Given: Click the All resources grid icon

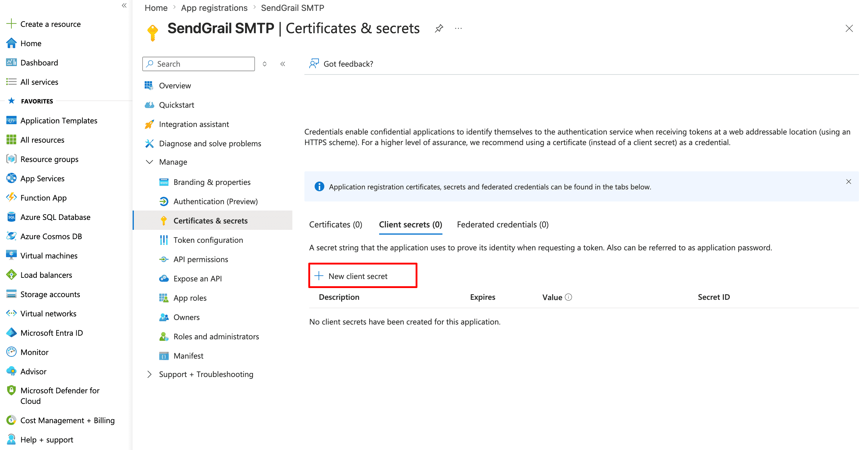Looking at the screenshot, I should 11,140.
